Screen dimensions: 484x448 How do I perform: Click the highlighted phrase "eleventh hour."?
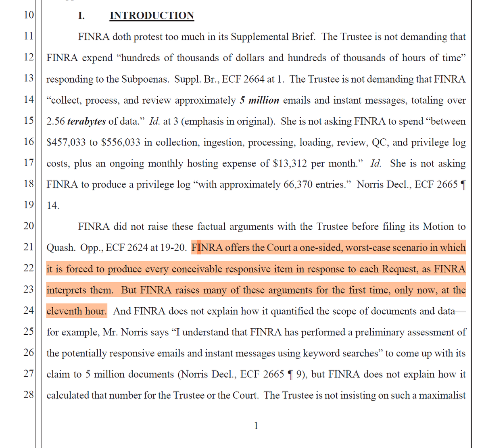(77, 311)
